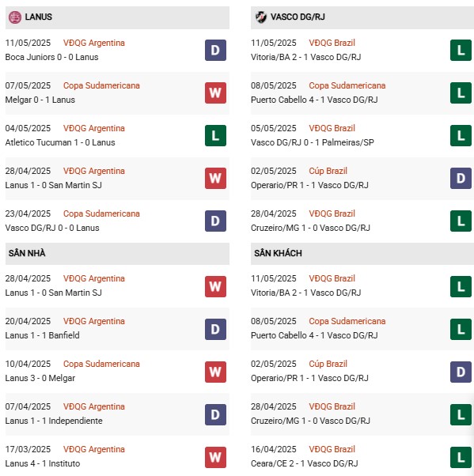
Task: Click the W badge for Lanus 4-1 Instituto
Action: (215, 457)
